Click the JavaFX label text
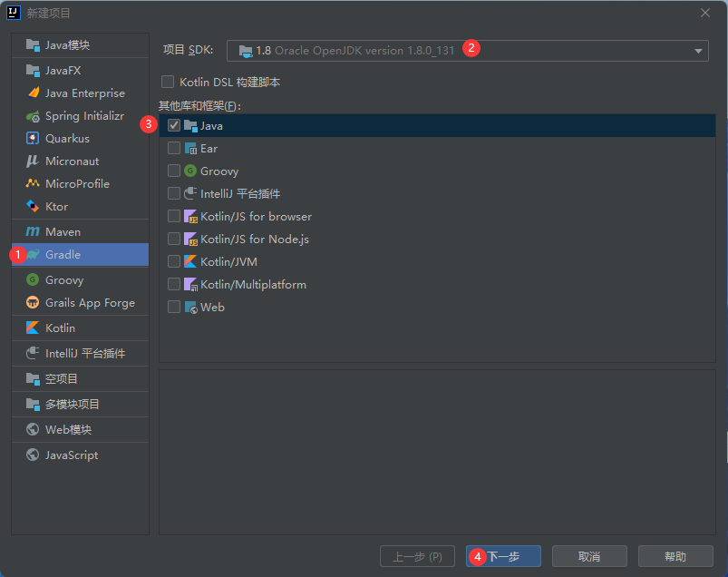Viewport: 728px width, 577px height. [63, 71]
